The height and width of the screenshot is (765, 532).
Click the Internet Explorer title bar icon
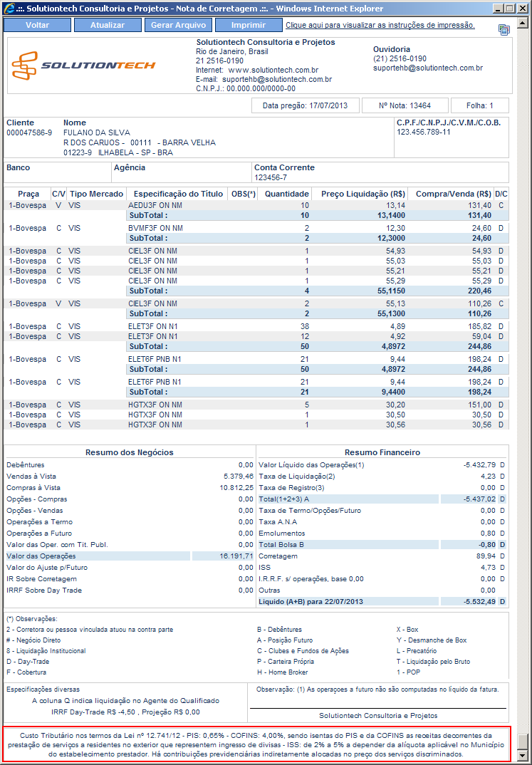point(9,9)
